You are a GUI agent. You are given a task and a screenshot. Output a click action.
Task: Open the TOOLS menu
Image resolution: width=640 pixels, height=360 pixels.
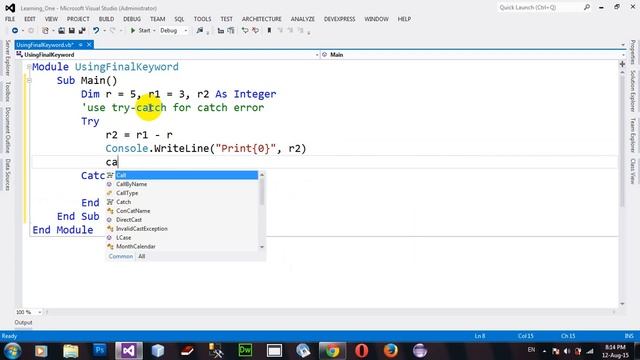click(x=202, y=19)
